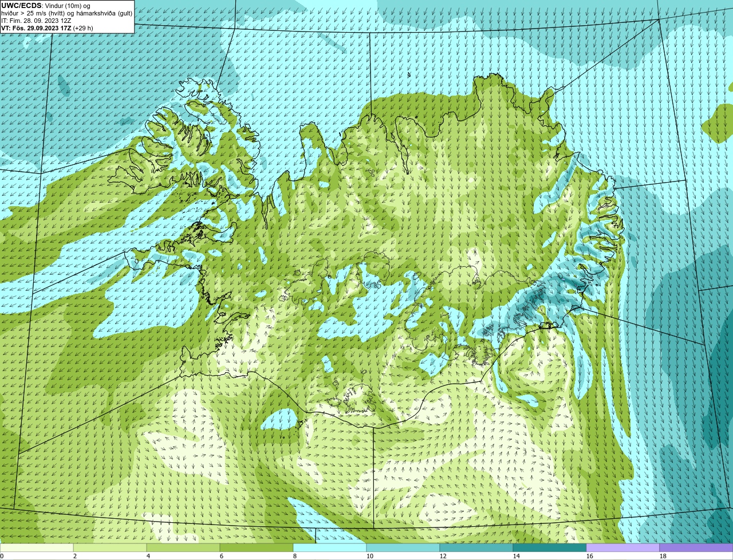Click the 10–12 m/s turquoise legend swatch

coord(403,548)
